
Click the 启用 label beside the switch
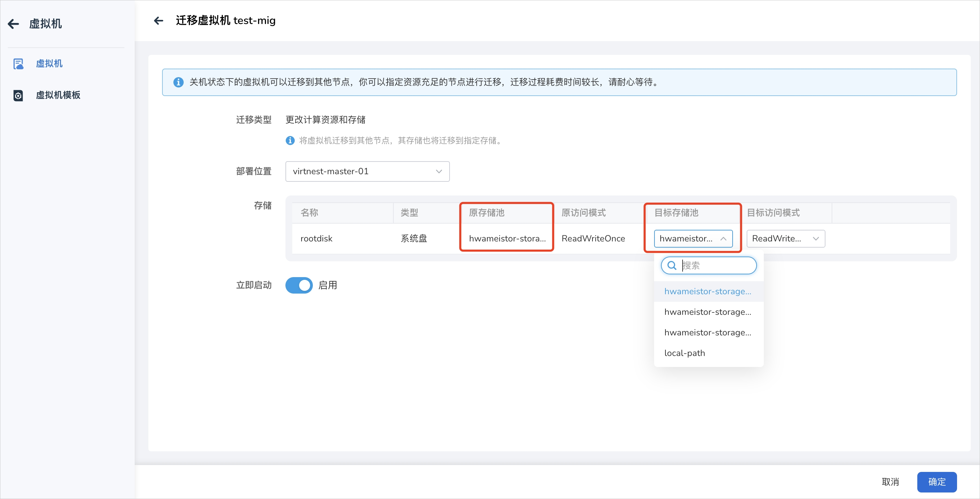[328, 285]
